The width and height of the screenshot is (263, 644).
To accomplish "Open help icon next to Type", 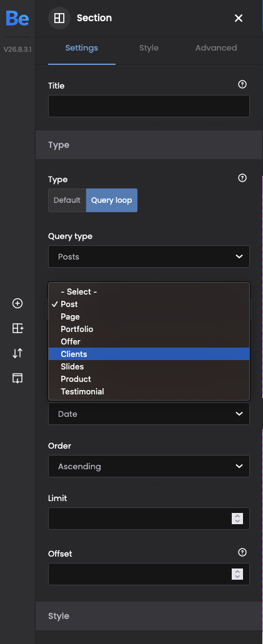I will [242, 178].
